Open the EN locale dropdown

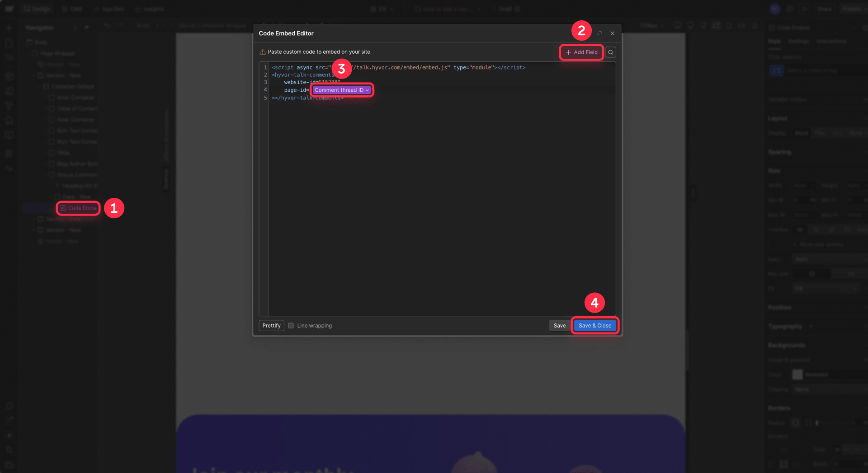pyautogui.click(x=382, y=9)
